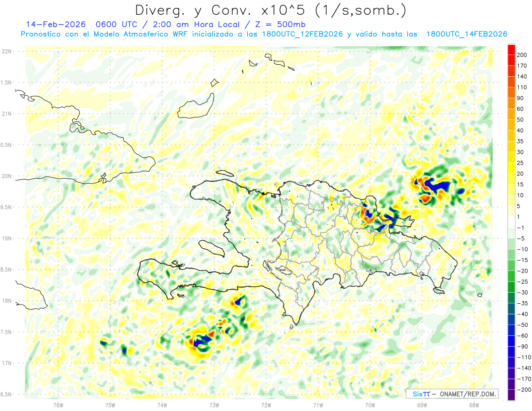
Task: Click the '7.5N' axis label
Action: tap(7, 332)
